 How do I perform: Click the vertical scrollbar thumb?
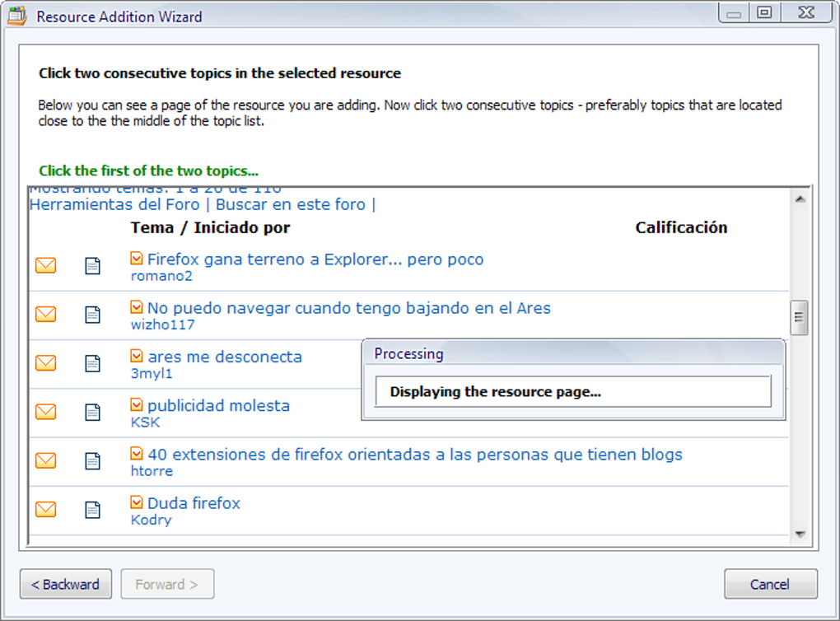(800, 318)
